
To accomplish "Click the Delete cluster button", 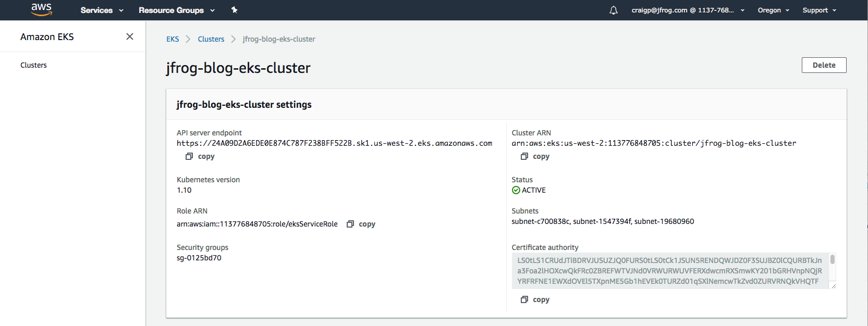I will (824, 65).
